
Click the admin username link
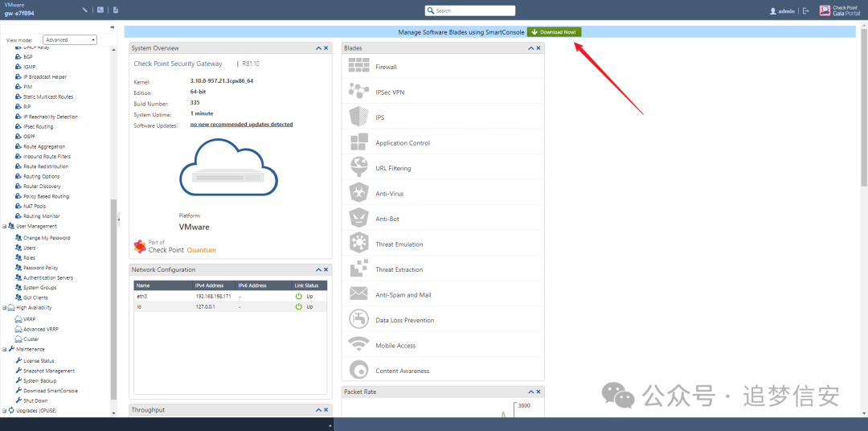coord(786,11)
